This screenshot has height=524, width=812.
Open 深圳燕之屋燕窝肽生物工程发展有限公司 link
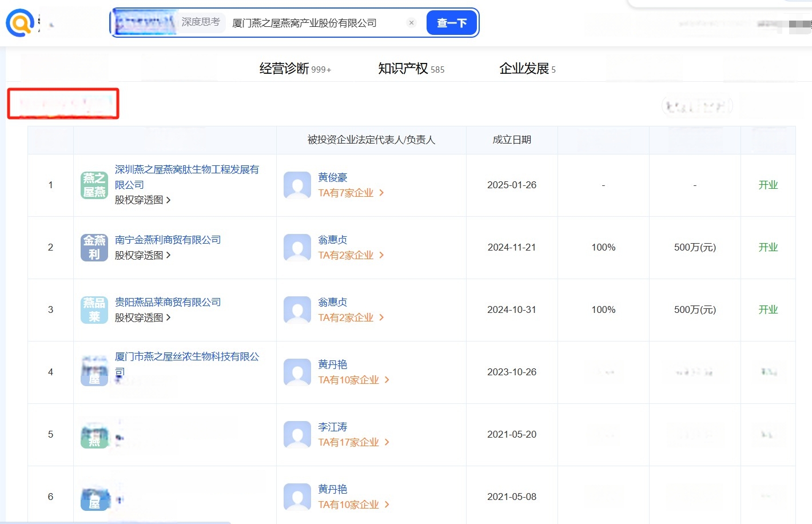click(x=187, y=177)
